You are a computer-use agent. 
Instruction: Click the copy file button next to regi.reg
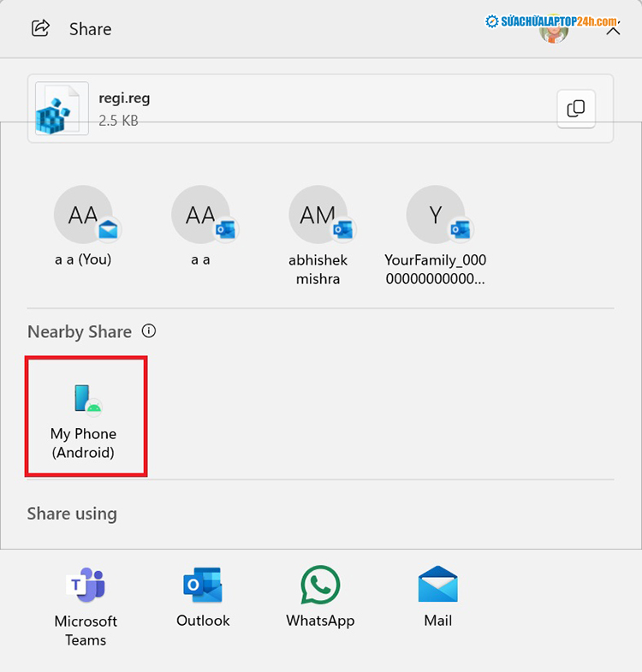(575, 109)
